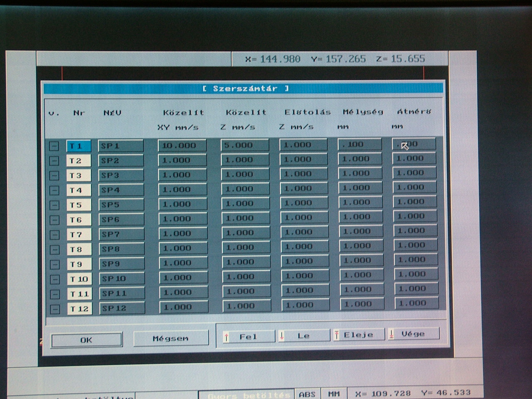Edit depth value .100 for T1
Image resolution: width=532 pixels, height=399 pixels.
[359, 144]
